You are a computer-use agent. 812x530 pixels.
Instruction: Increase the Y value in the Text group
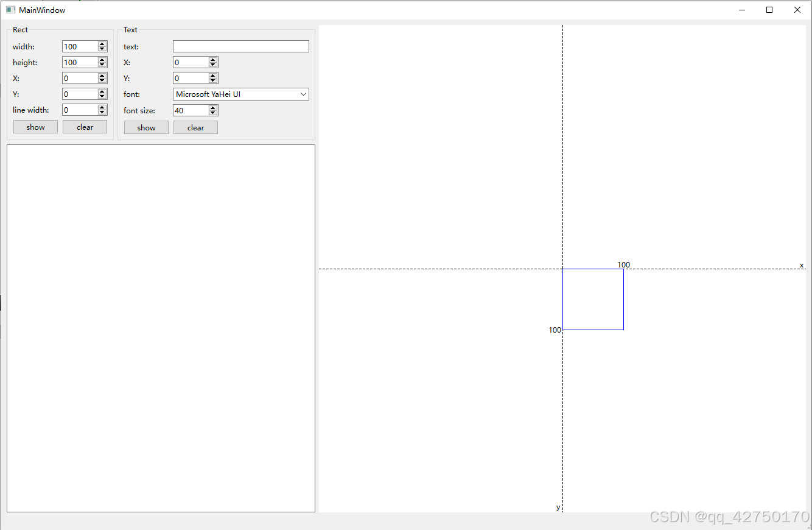[x=212, y=75]
